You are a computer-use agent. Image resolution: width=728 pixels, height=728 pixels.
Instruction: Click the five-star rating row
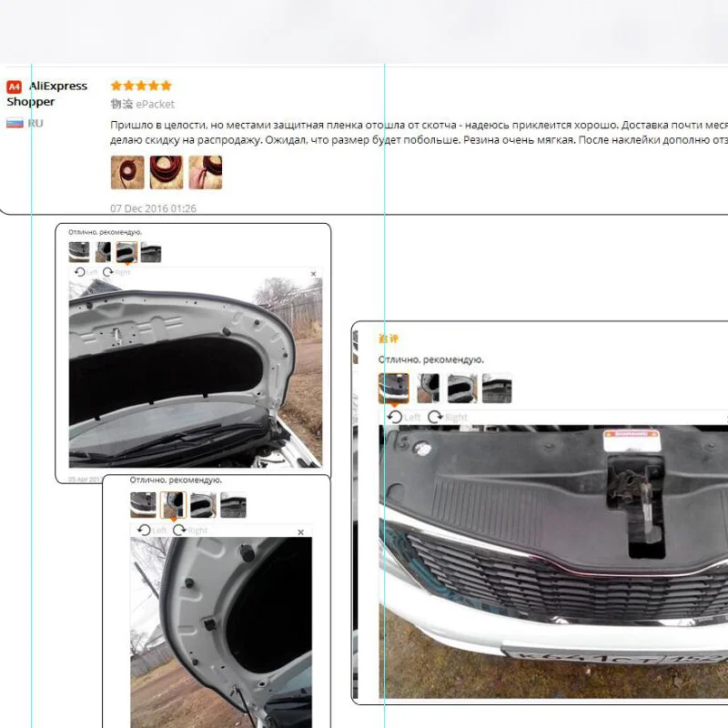click(x=142, y=86)
